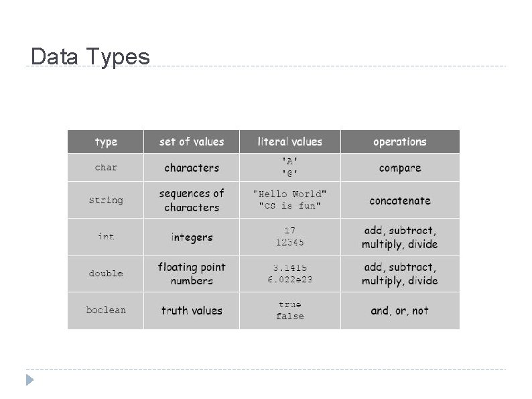Click the "set of values" header cell
This screenshot has height=399, width=532.
(192, 141)
